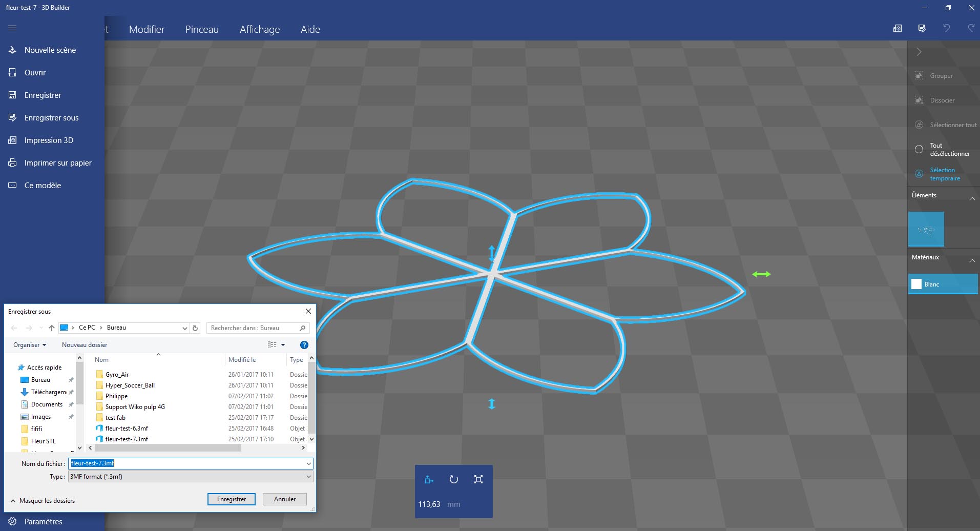Select the Support Wiko pulp 4G folder

[x=135, y=407]
